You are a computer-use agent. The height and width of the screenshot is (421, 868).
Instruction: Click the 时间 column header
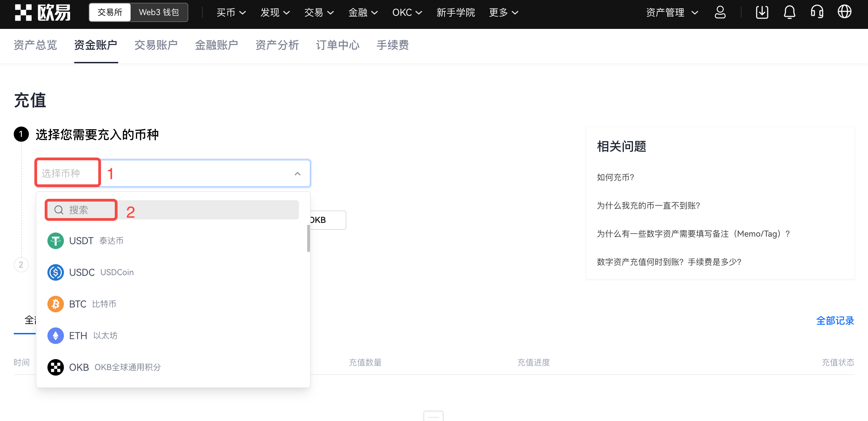[22, 363]
